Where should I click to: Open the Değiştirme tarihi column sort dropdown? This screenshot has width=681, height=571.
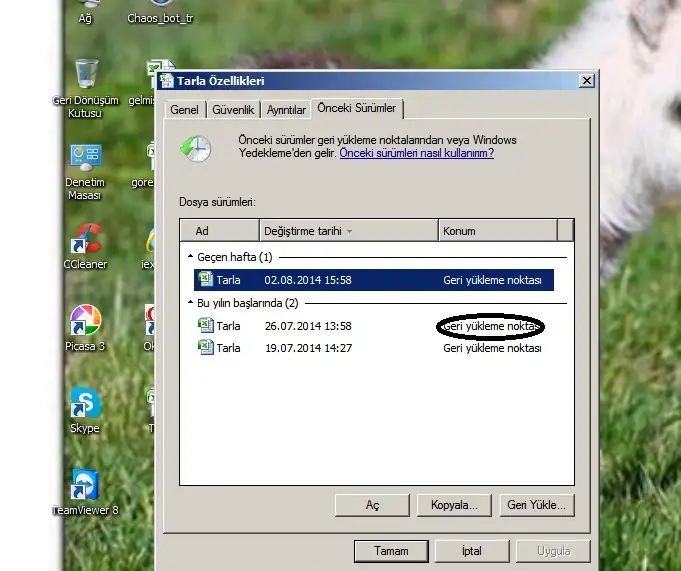tap(349, 232)
